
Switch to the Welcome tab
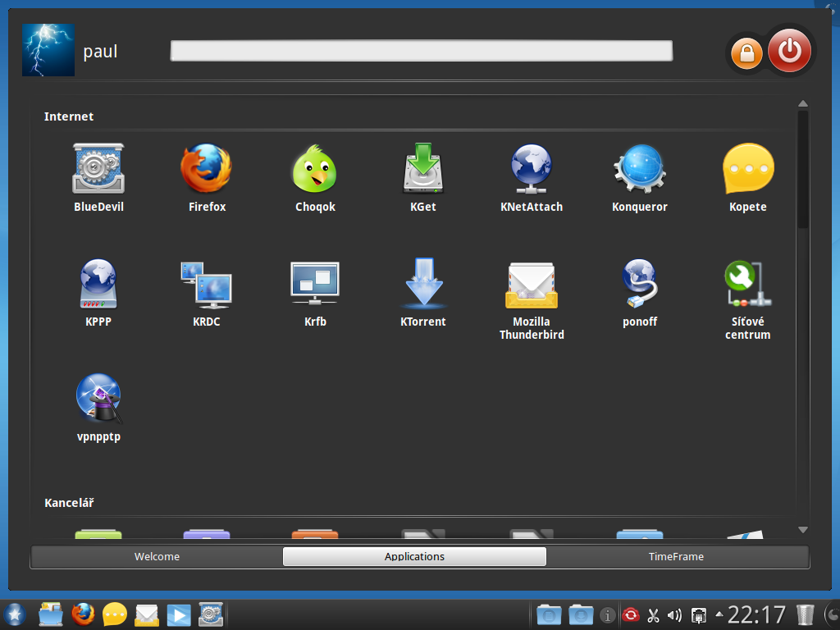[157, 557]
